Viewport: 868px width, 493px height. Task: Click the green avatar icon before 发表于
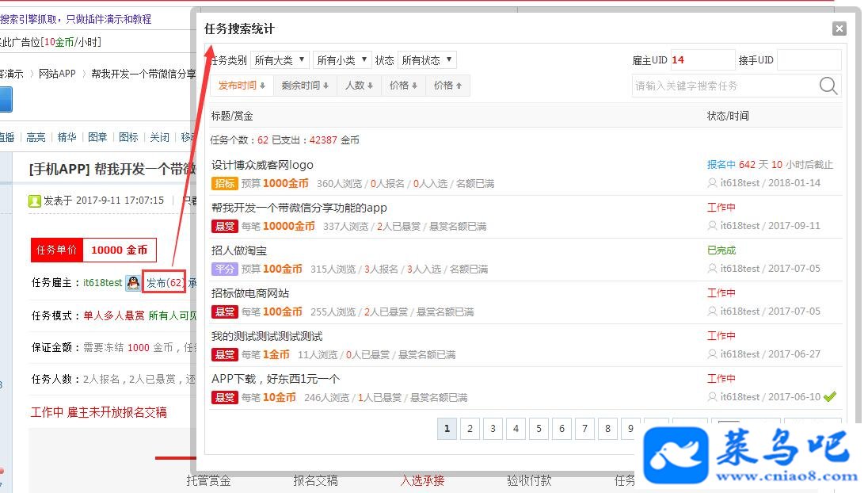[x=35, y=201]
